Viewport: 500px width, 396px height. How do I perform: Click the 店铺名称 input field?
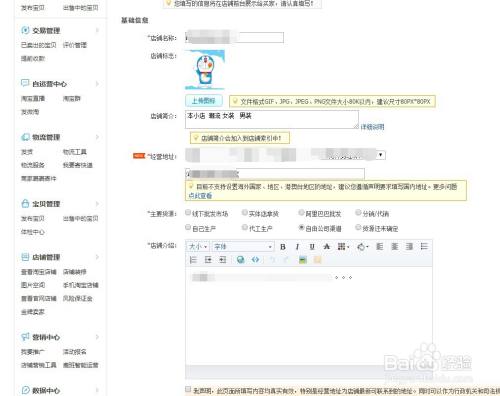235,37
